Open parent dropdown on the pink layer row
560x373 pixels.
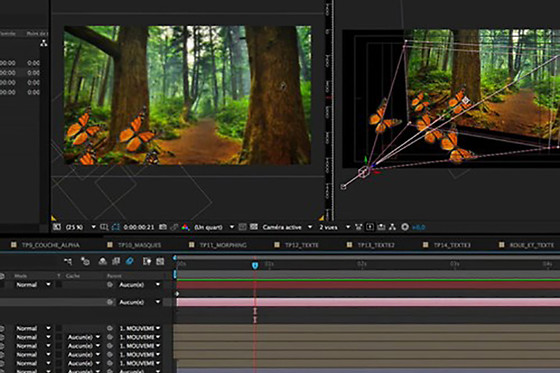pyautogui.click(x=139, y=302)
